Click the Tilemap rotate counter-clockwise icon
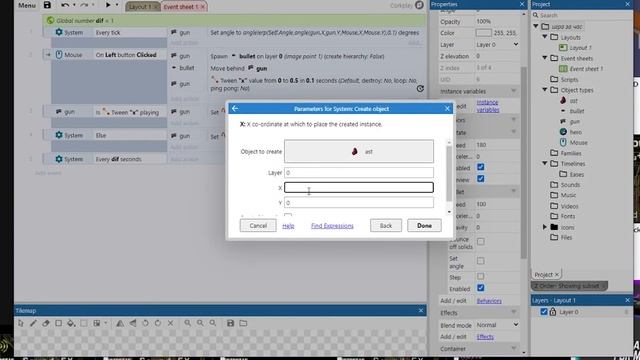Screen dimensions: 640x360 click(145, 323)
